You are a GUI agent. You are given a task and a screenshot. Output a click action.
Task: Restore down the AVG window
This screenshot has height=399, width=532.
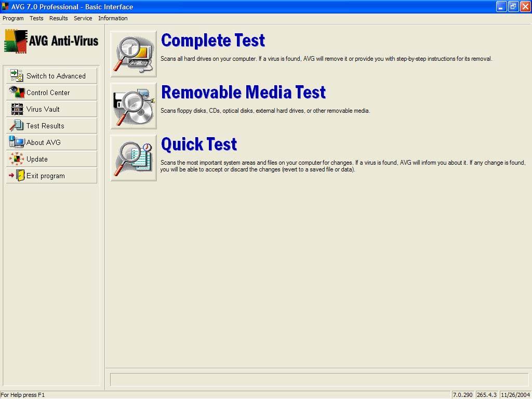coord(513,6)
